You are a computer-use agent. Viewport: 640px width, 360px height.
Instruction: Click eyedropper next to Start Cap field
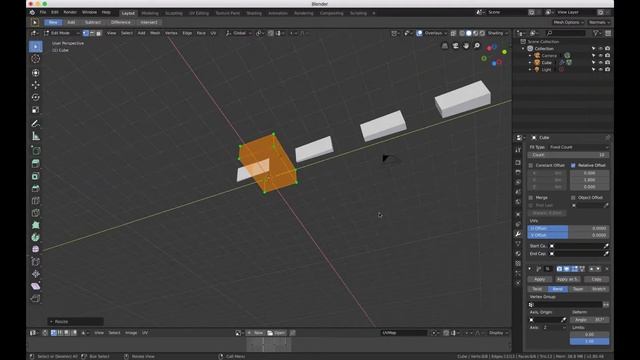click(x=606, y=246)
